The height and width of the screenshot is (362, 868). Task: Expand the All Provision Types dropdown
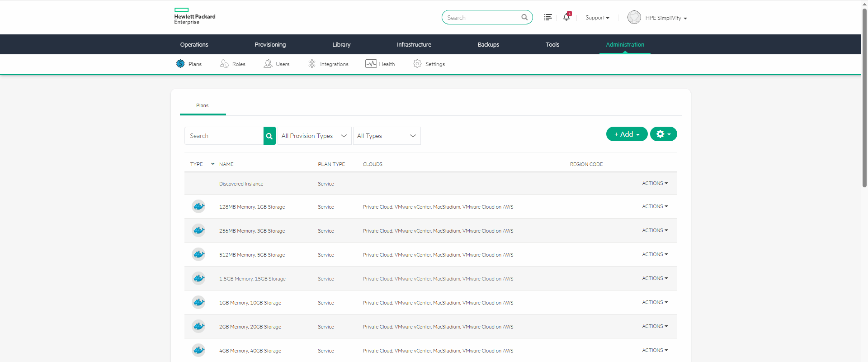point(314,136)
